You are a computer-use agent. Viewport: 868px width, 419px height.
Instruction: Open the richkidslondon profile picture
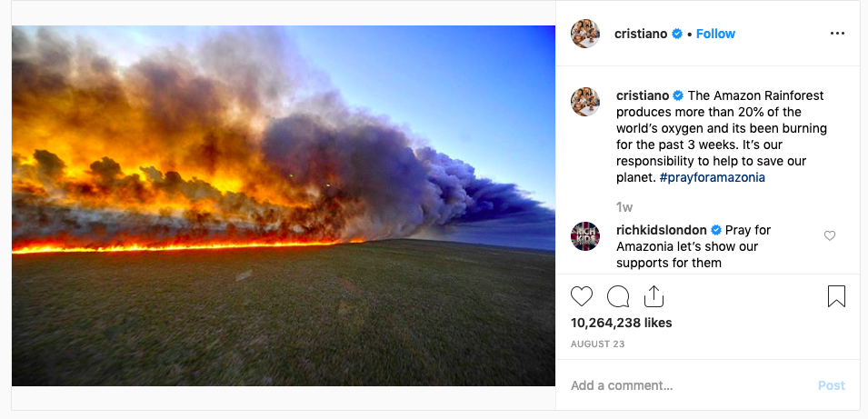pos(585,236)
